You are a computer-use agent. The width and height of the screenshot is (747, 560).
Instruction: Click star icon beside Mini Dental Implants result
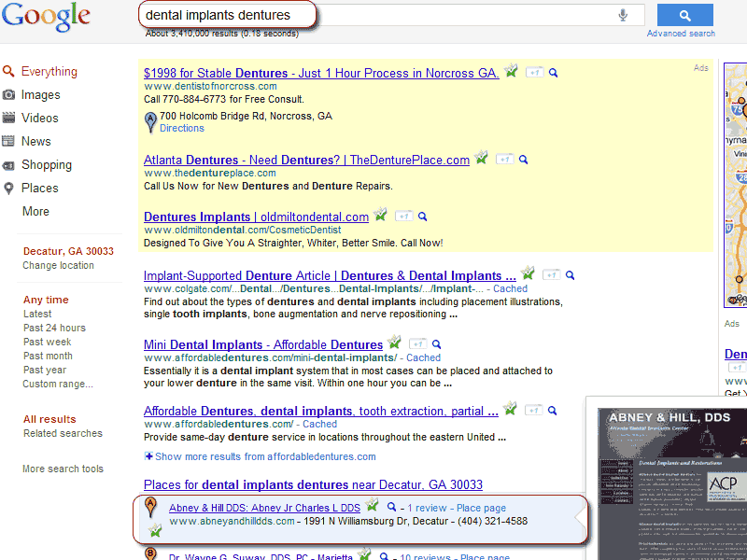394,342
